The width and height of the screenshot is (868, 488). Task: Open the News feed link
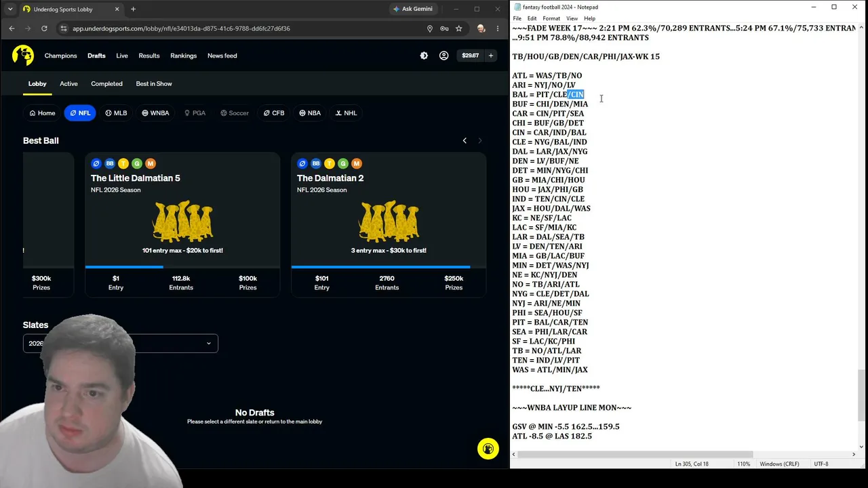coord(222,56)
